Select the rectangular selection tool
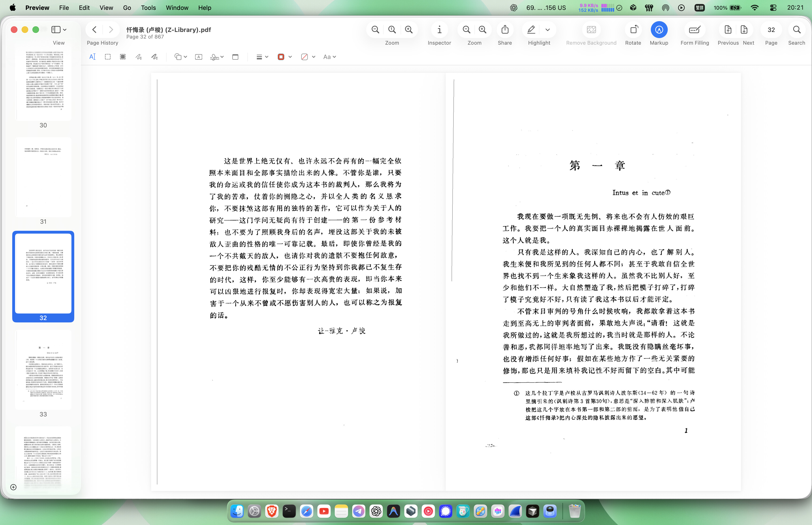 pos(108,57)
